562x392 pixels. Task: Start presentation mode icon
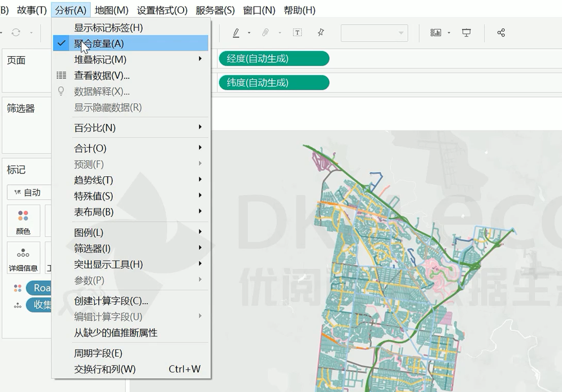pyautogui.click(x=466, y=33)
